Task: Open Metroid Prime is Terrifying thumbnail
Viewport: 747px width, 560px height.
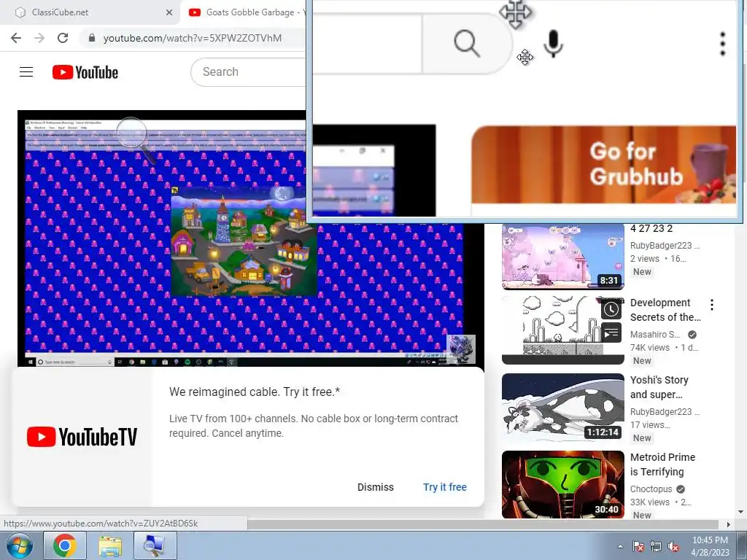Action: click(x=562, y=484)
